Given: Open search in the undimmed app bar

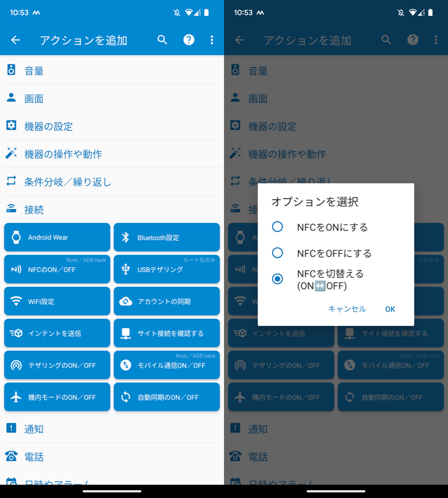Looking at the screenshot, I should point(162,40).
